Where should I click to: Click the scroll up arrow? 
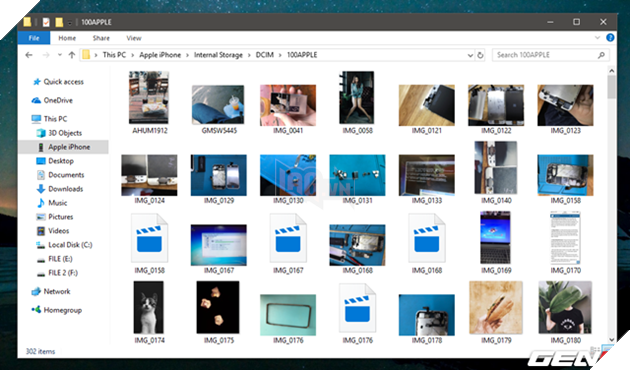tap(612, 71)
